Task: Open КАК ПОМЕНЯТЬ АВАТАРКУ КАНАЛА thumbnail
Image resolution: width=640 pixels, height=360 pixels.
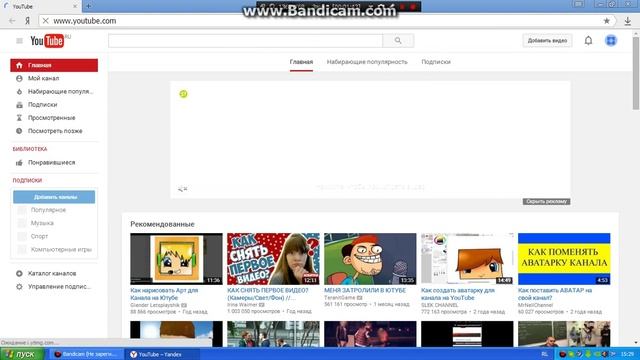Action: pos(564,259)
